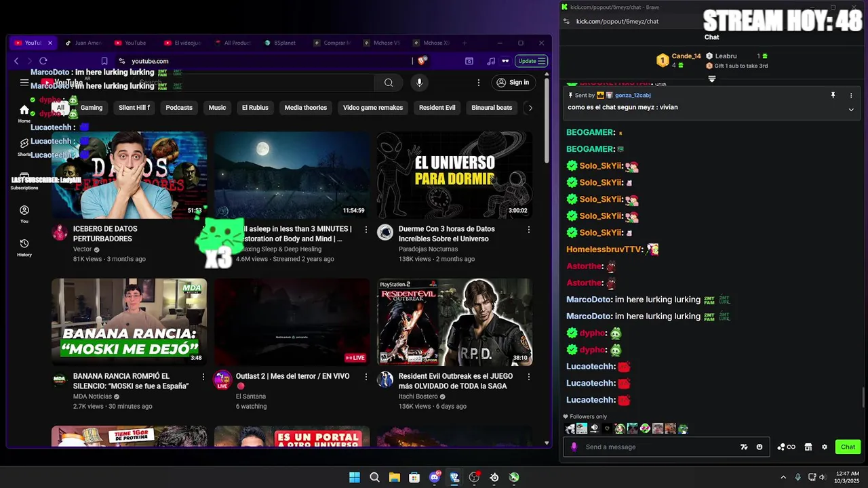Open options for ICEBERG DE DATOS video

203,230
